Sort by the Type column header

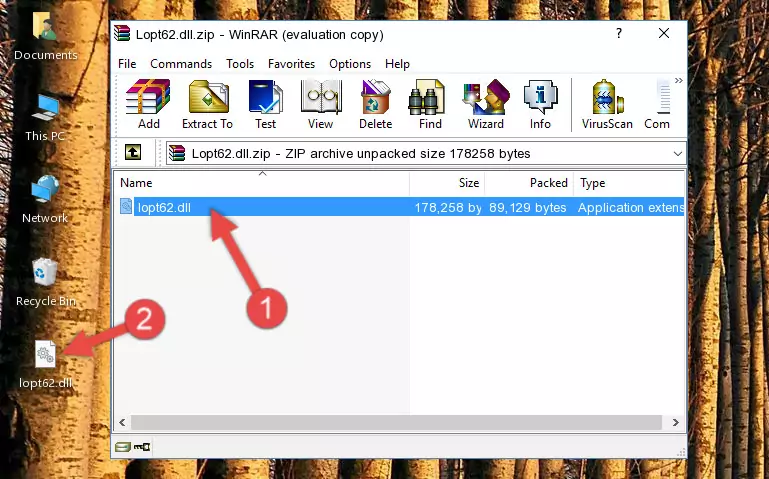click(x=629, y=183)
